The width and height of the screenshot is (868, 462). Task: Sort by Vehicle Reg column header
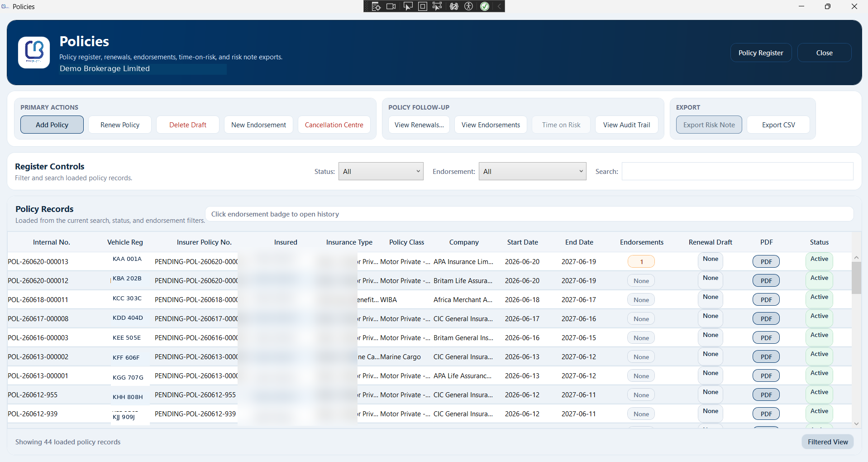tap(125, 242)
